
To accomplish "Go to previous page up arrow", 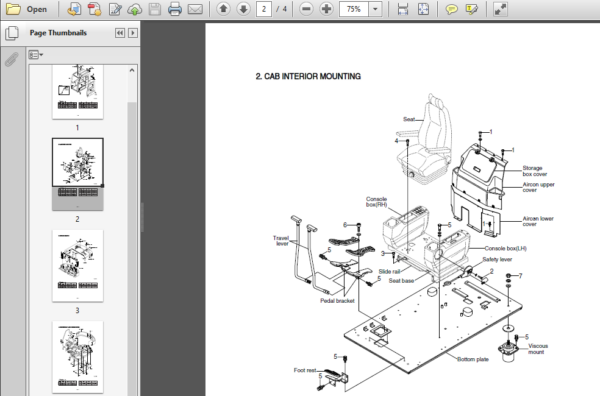I will click(223, 8).
